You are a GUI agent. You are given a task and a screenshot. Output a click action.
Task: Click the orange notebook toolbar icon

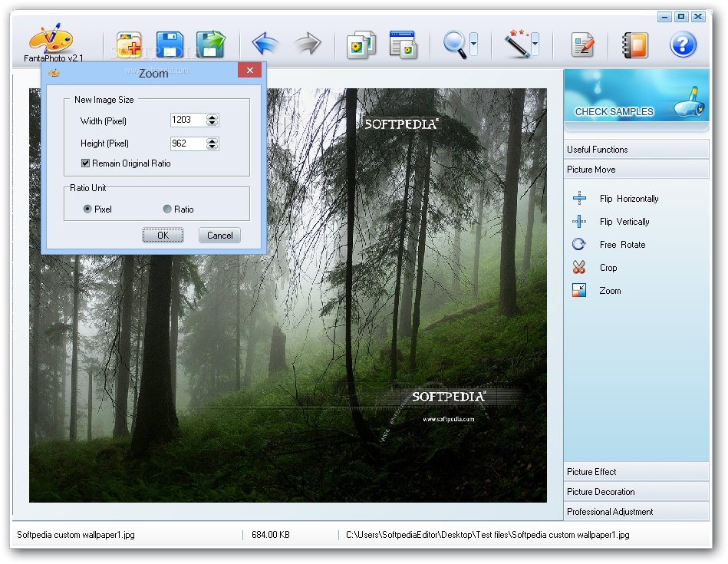pyautogui.click(x=634, y=45)
